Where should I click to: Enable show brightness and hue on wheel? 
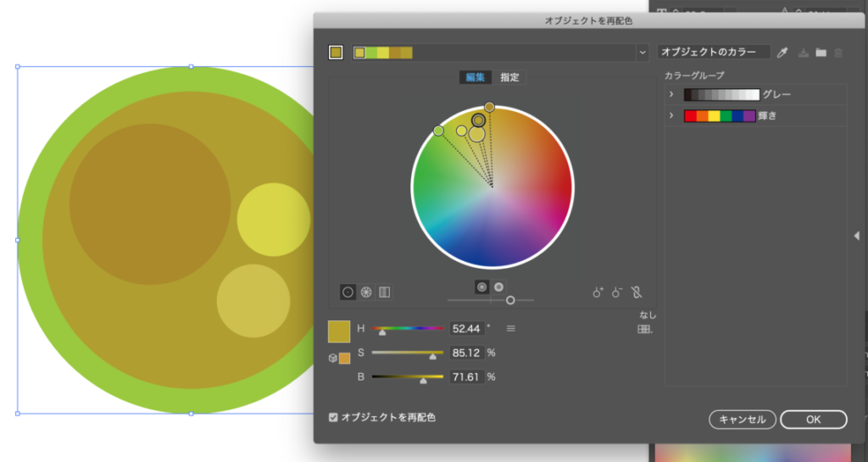(x=498, y=287)
